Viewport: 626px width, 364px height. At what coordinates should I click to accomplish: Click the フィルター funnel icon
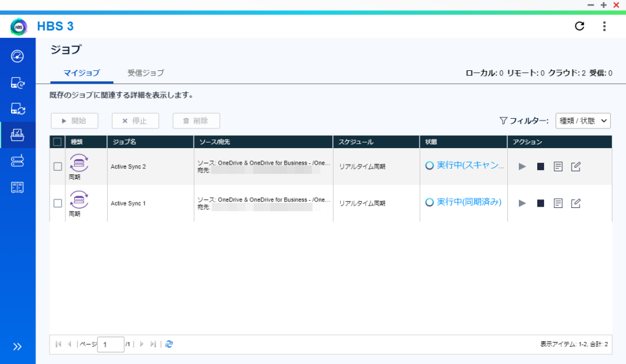(x=504, y=121)
